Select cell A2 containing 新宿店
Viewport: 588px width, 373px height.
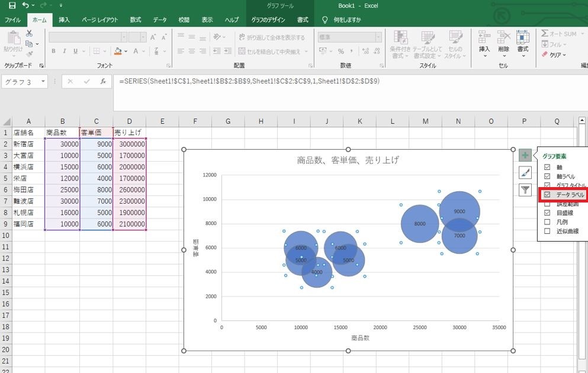tap(28, 144)
